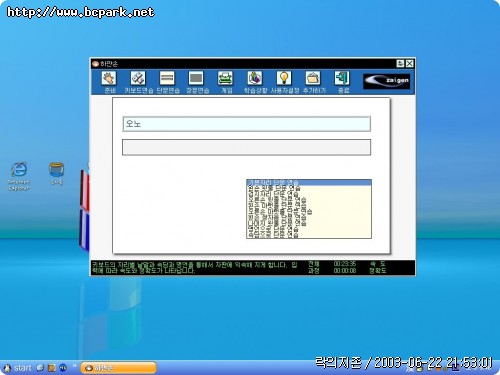
Task: Click the brown quick launch icon in the taskbar
Action: (52, 368)
